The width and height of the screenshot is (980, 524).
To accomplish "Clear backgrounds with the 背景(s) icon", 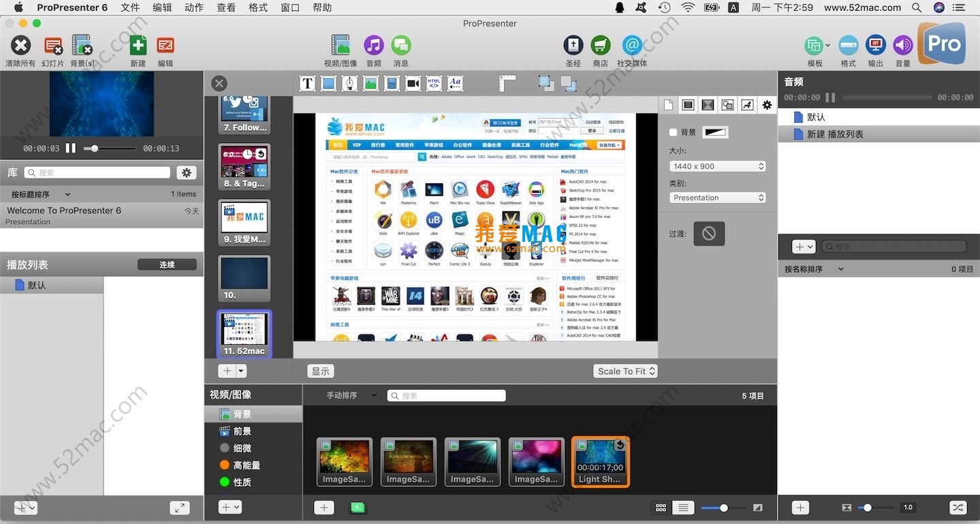I will tap(82, 46).
